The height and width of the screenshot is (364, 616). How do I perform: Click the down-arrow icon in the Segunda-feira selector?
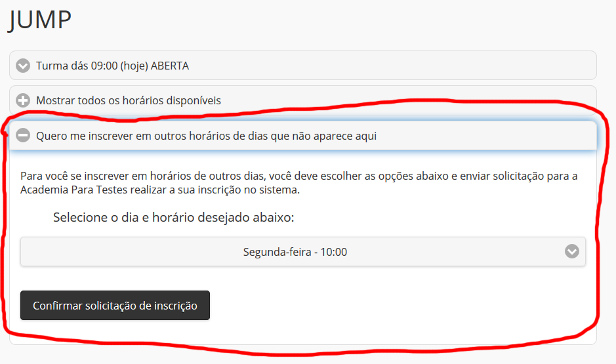(572, 252)
